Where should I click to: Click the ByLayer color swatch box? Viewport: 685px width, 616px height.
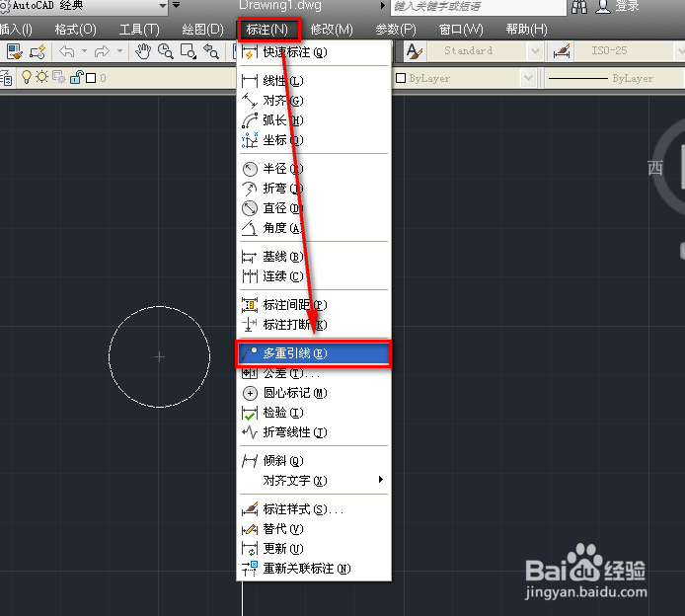click(x=401, y=78)
